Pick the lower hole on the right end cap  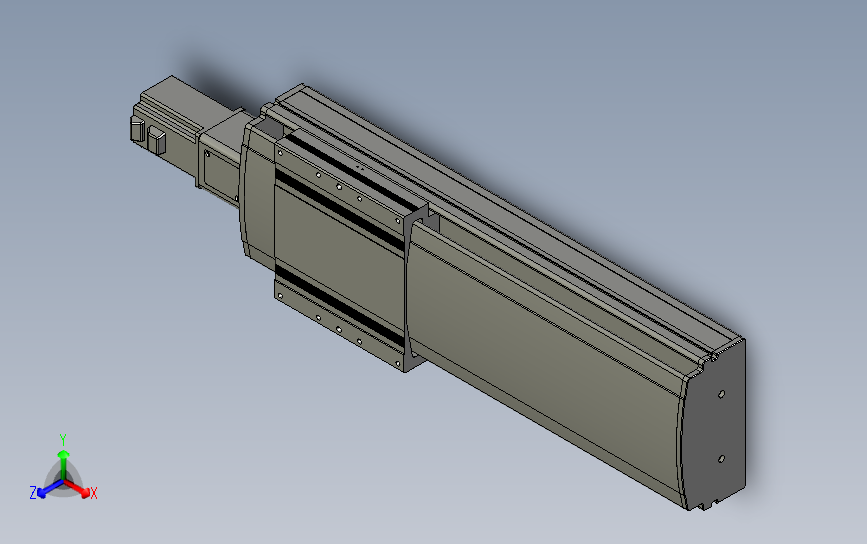pyautogui.click(x=722, y=459)
